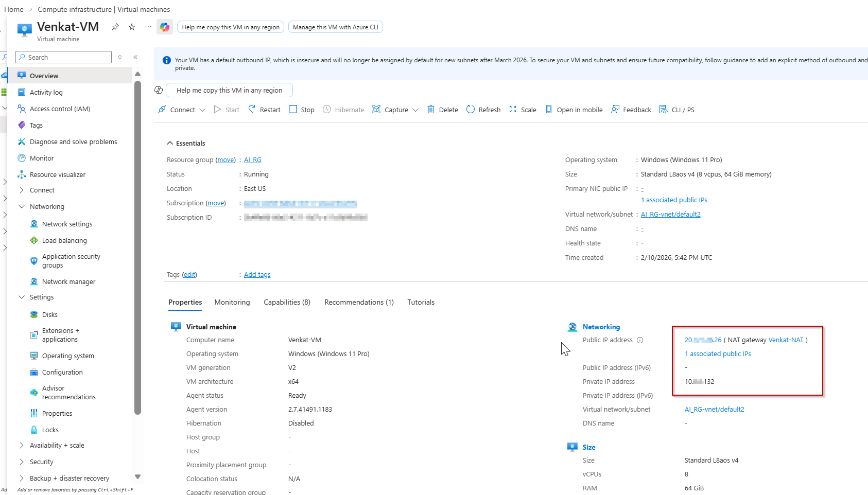
Task: Collapse the Essentials section
Action: (x=170, y=143)
